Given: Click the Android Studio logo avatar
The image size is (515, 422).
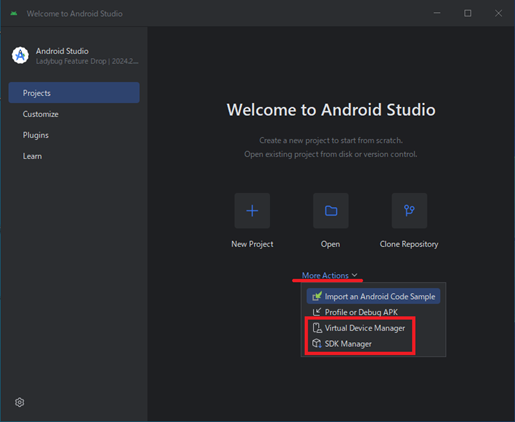Looking at the screenshot, I should [x=20, y=55].
